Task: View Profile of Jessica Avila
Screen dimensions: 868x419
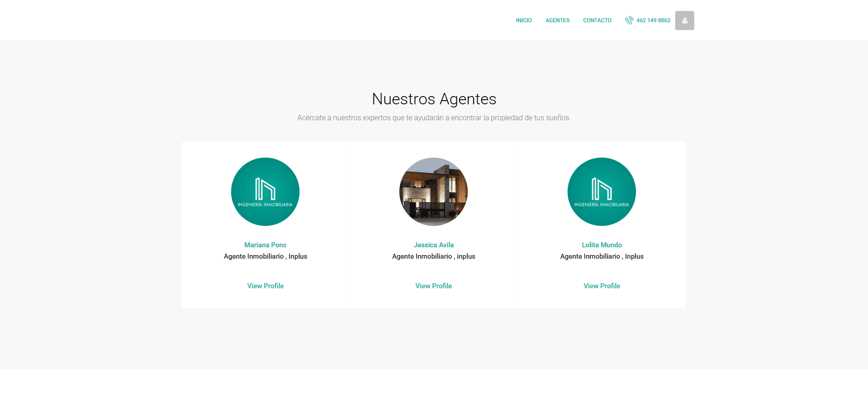Action: (434, 286)
